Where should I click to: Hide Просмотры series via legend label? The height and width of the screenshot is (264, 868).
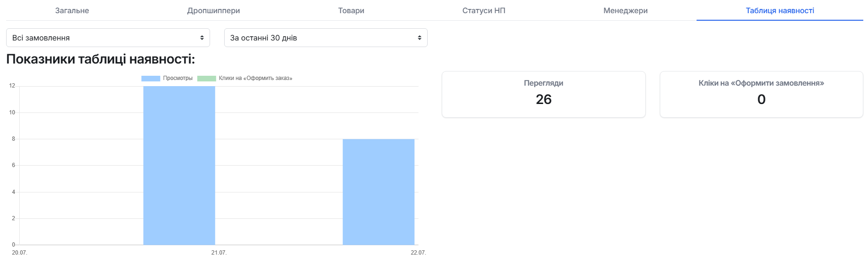click(x=178, y=78)
